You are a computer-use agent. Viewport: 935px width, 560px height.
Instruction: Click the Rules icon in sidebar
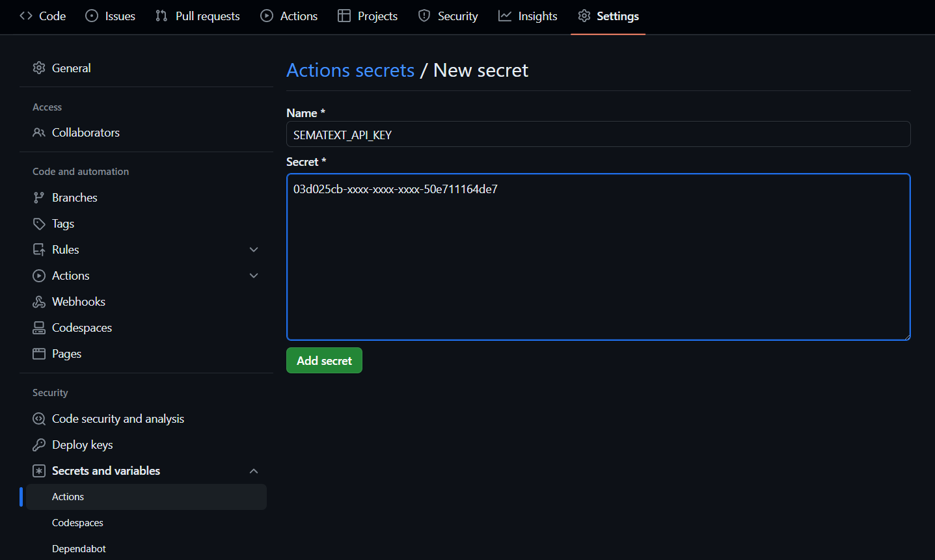click(x=39, y=250)
